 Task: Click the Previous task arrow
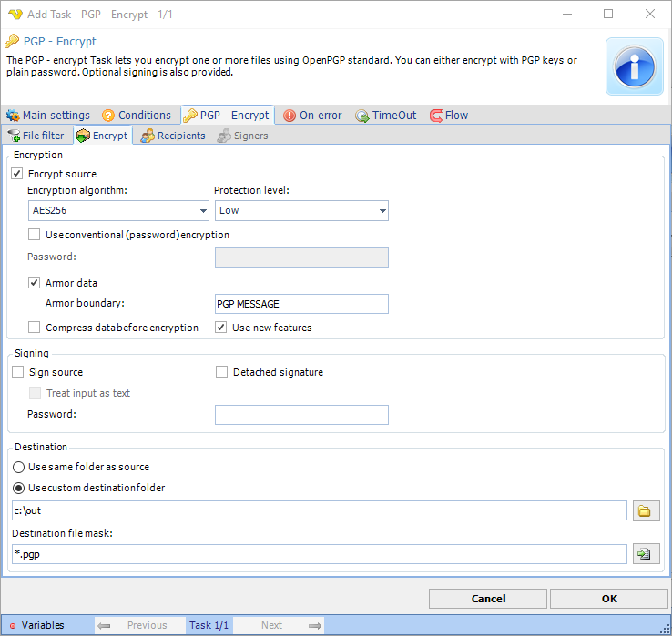(x=104, y=625)
